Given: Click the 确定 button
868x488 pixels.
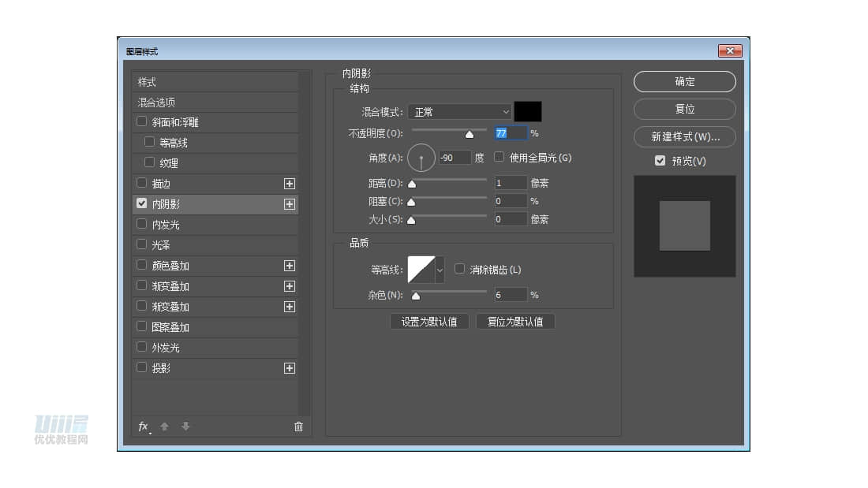Looking at the screenshot, I should pos(685,82).
